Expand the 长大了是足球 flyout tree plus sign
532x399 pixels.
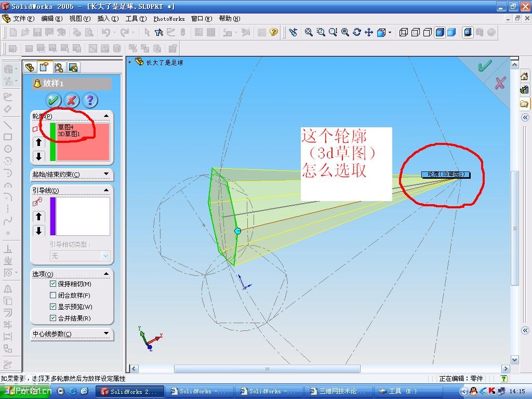pyautogui.click(x=129, y=62)
